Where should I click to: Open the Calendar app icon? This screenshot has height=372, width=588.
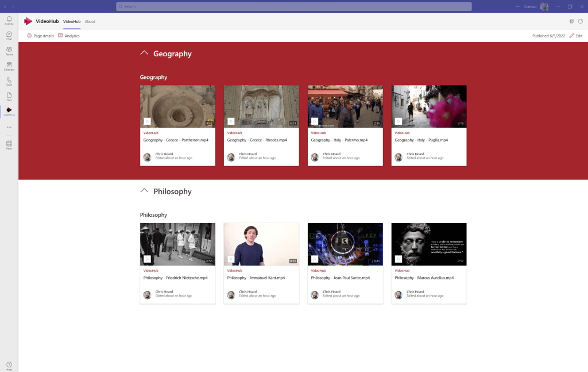click(x=9, y=66)
